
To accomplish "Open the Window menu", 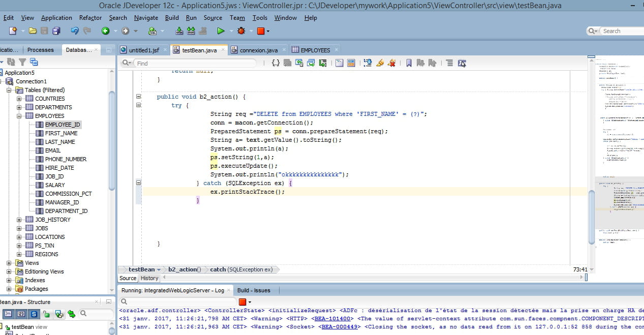I will tap(286, 18).
